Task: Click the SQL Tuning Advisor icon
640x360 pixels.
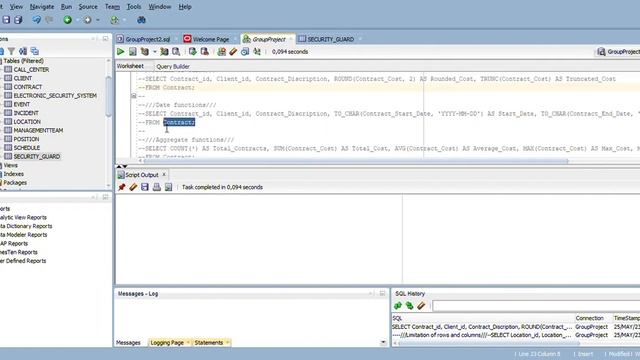Action: 176,51
